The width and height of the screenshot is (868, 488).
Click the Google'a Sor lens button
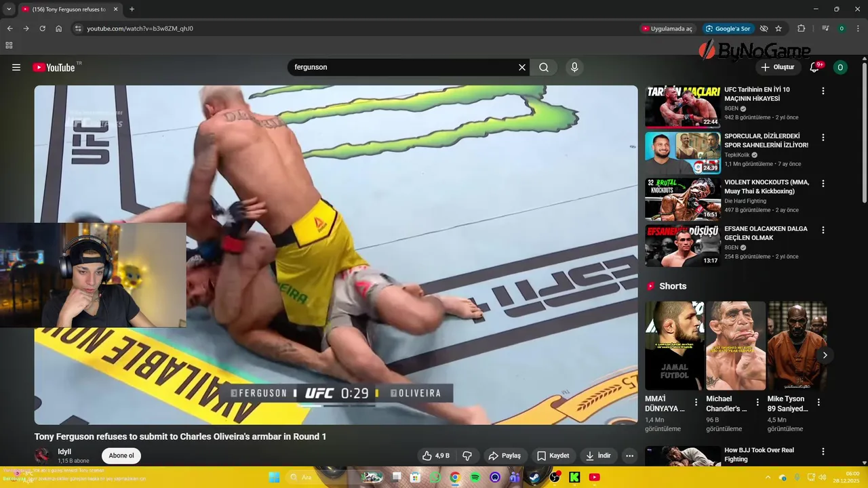[x=728, y=28]
